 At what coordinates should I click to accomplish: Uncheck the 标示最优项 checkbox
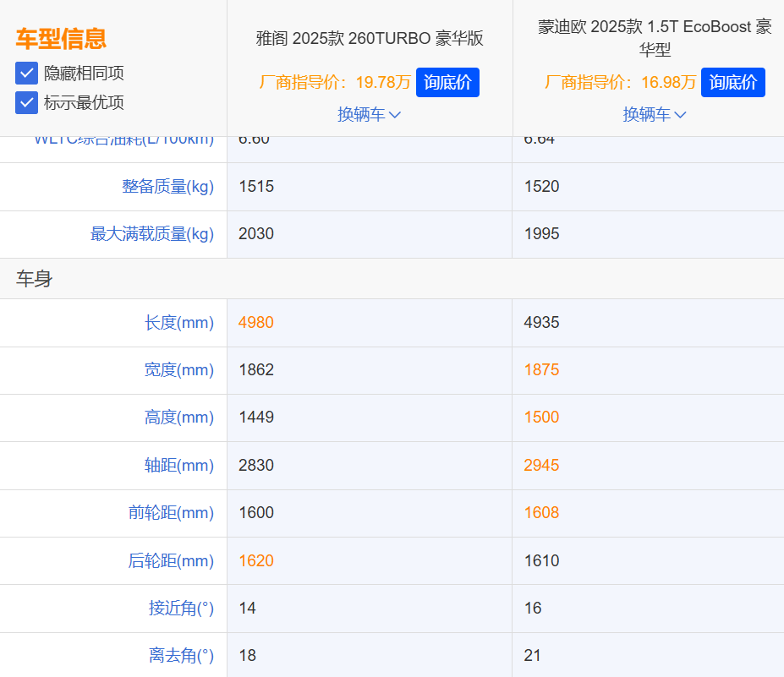tap(26, 103)
